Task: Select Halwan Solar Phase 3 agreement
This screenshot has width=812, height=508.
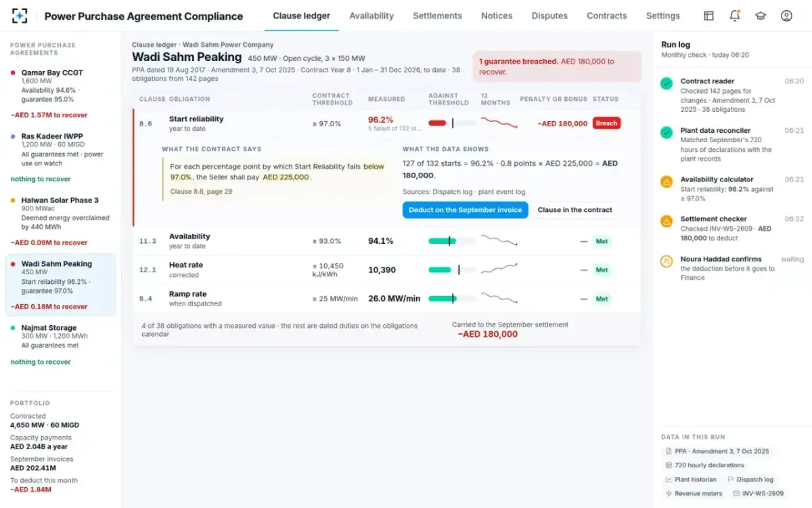Action: (60, 221)
